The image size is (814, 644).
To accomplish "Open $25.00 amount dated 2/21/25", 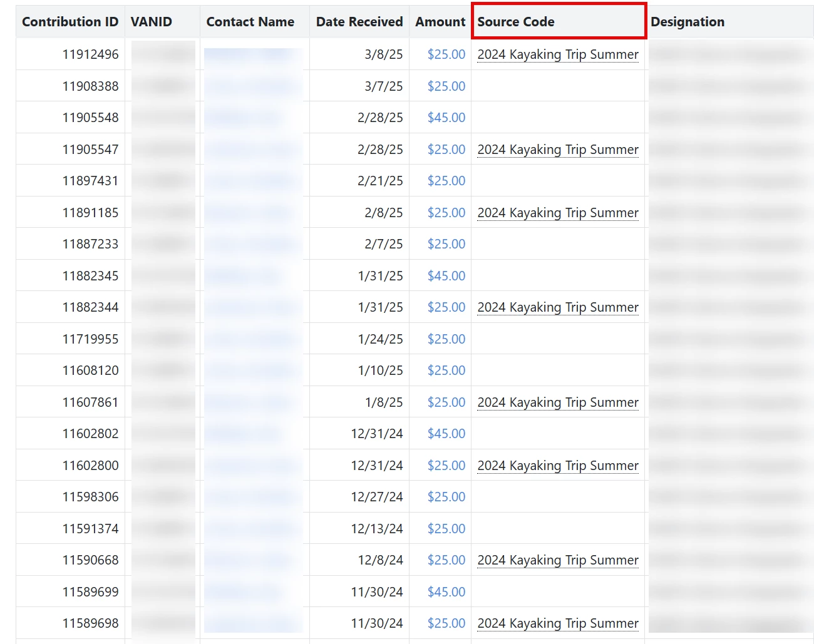I will [446, 181].
